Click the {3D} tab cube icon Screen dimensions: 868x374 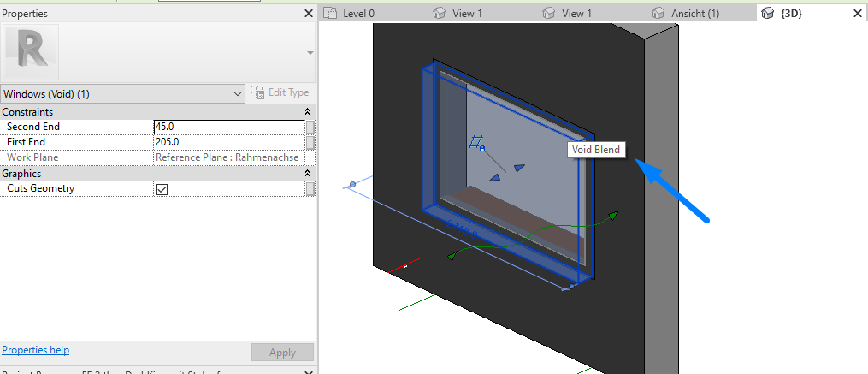coord(767,13)
